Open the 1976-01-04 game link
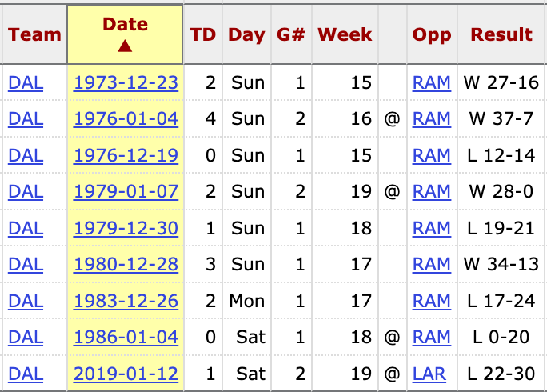547x392 pixels. pos(126,118)
